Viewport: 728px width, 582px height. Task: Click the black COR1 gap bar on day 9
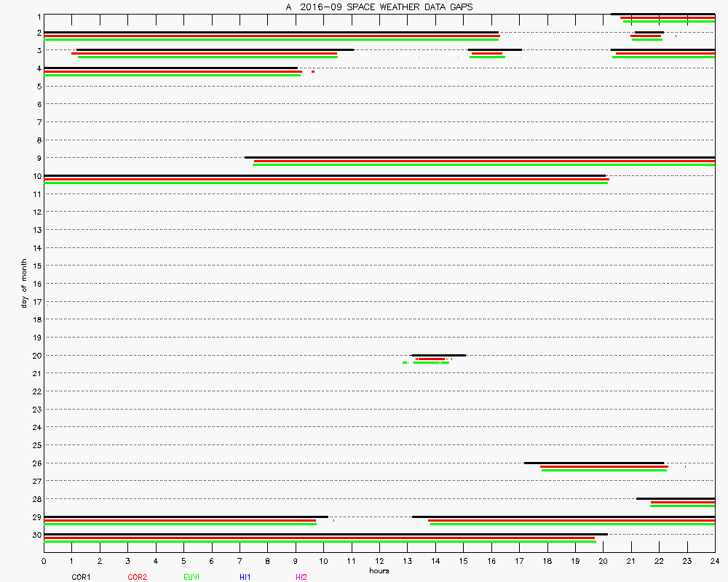(x=479, y=157)
